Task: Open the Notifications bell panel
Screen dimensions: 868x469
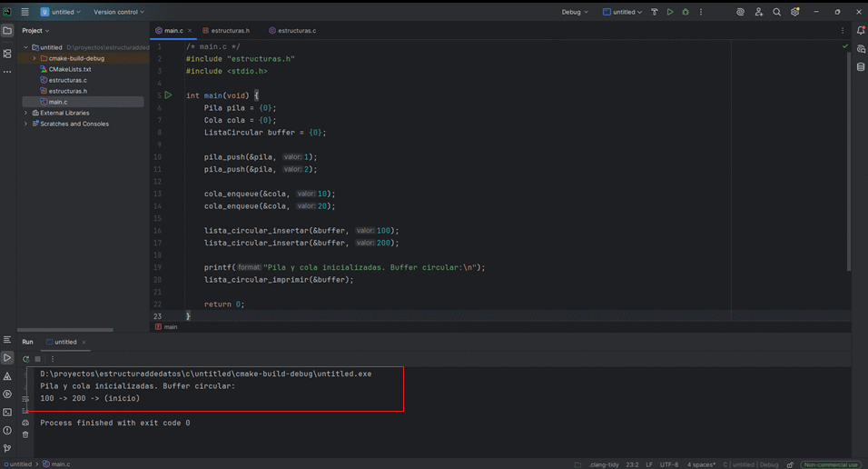Action: click(861, 30)
